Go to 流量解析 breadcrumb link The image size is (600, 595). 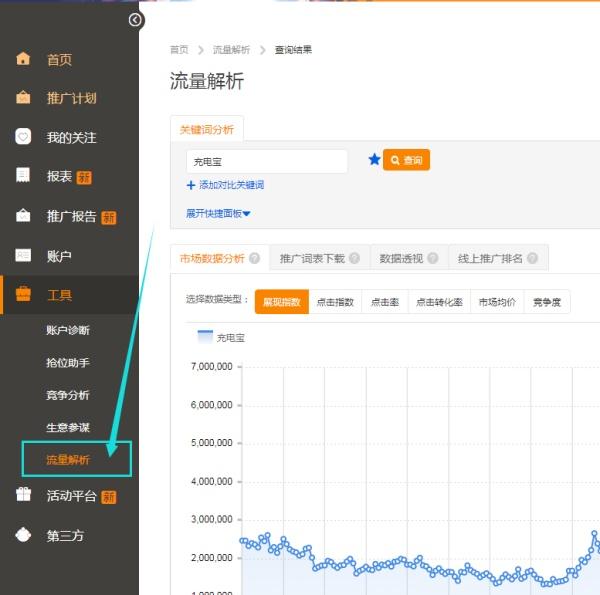pos(232,50)
